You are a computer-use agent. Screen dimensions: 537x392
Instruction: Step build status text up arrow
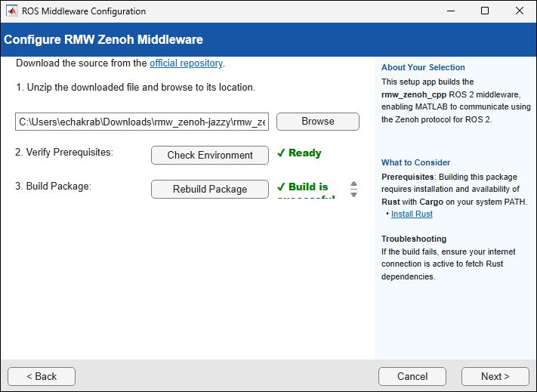[353, 184]
